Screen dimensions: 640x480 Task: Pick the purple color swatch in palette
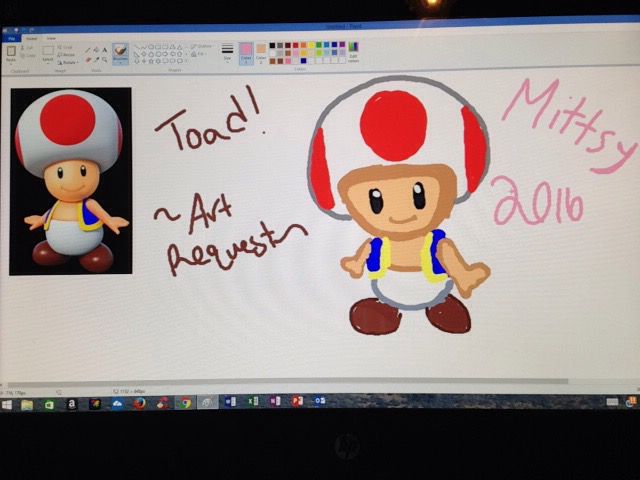[x=342, y=44]
